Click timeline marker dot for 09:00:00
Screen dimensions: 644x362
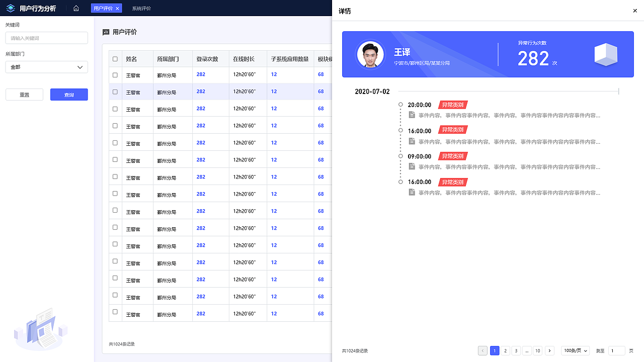(400, 156)
